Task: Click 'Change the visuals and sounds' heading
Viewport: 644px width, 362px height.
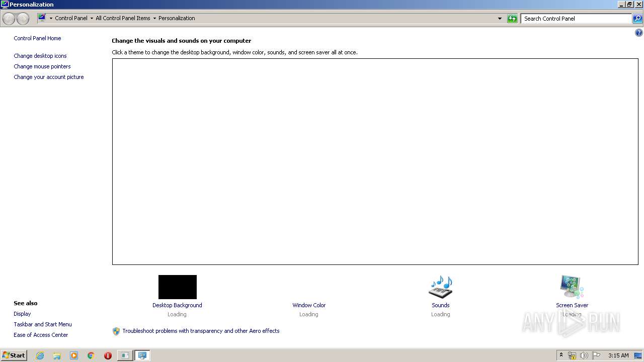Action: click(x=181, y=41)
